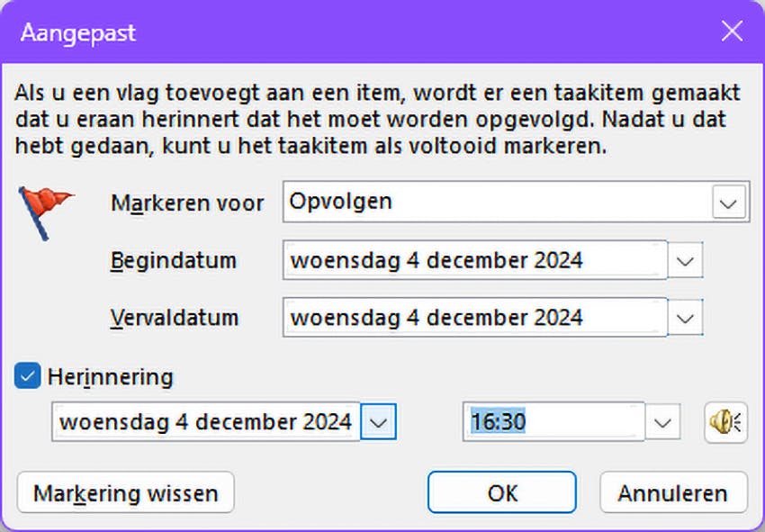
Task: Click the Annuleren button
Action: coord(672,493)
